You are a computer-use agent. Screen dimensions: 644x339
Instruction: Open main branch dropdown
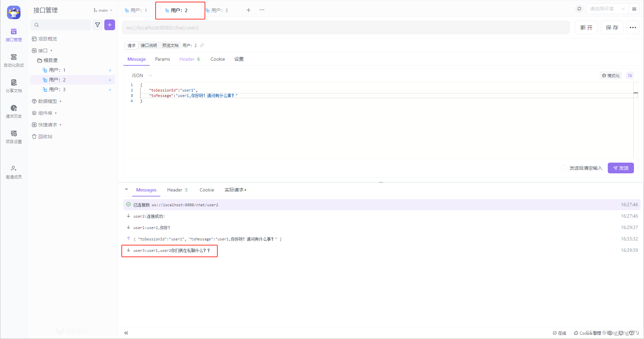(103, 10)
